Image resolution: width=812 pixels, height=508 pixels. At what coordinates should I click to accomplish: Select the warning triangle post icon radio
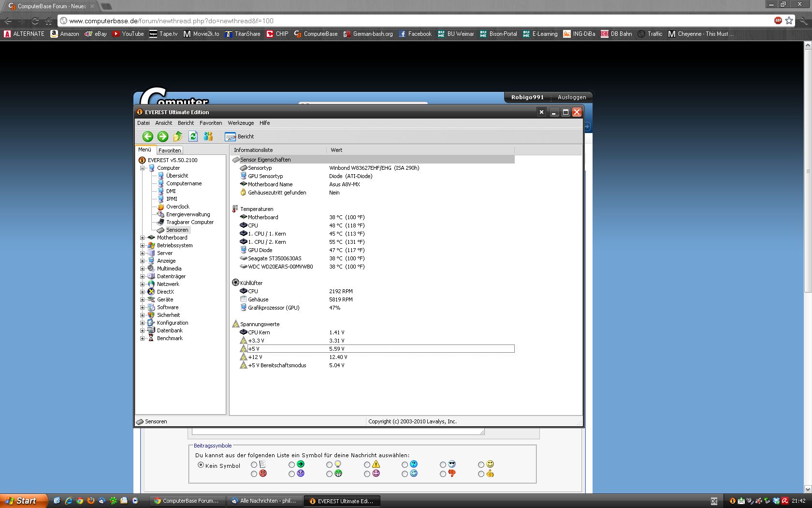click(367, 464)
